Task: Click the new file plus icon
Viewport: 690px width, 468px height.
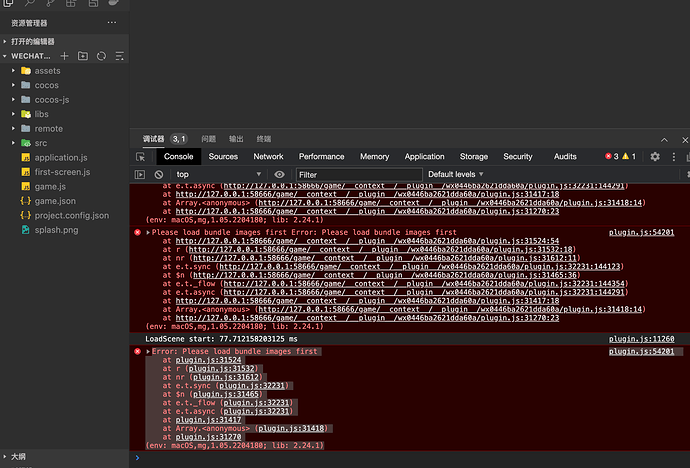Action: 64,56
